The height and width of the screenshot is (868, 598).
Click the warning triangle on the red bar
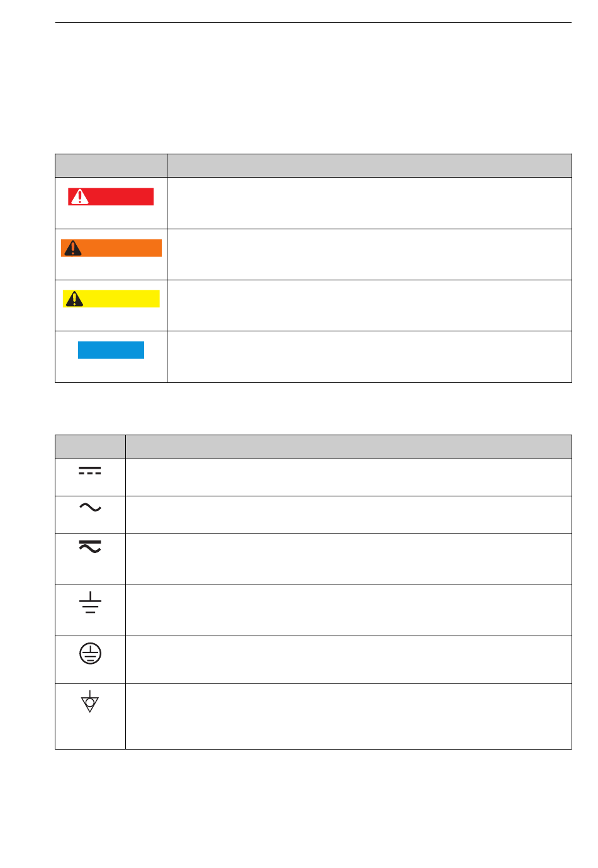(x=80, y=197)
